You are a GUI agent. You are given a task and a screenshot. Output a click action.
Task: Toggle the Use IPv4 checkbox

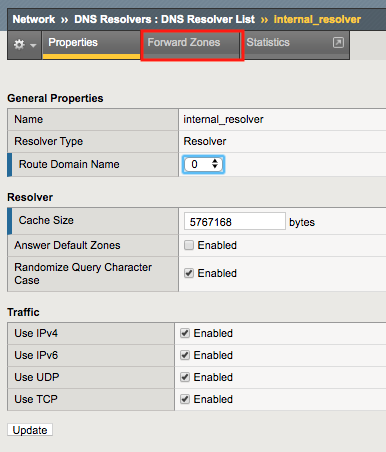(185, 333)
